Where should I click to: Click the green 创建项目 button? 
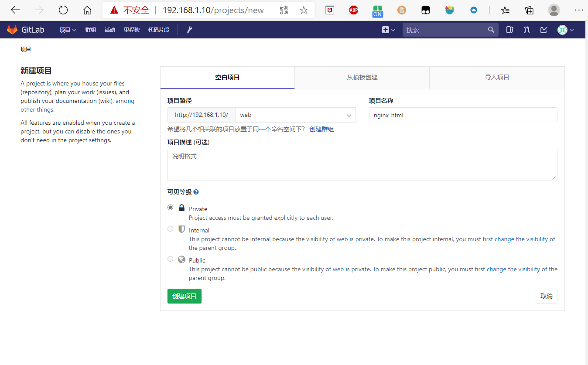click(185, 296)
